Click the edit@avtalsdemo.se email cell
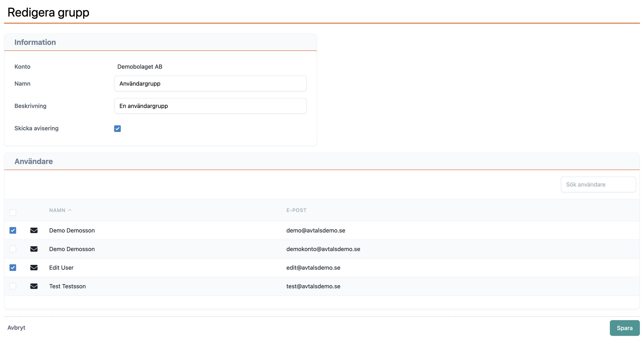This screenshot has width=644, height=340. [313, 267]
